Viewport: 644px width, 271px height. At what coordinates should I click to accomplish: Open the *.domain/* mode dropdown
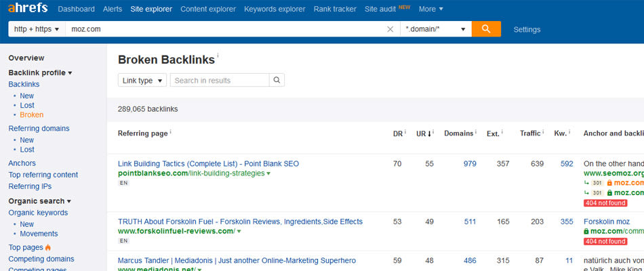coord(436,29)
